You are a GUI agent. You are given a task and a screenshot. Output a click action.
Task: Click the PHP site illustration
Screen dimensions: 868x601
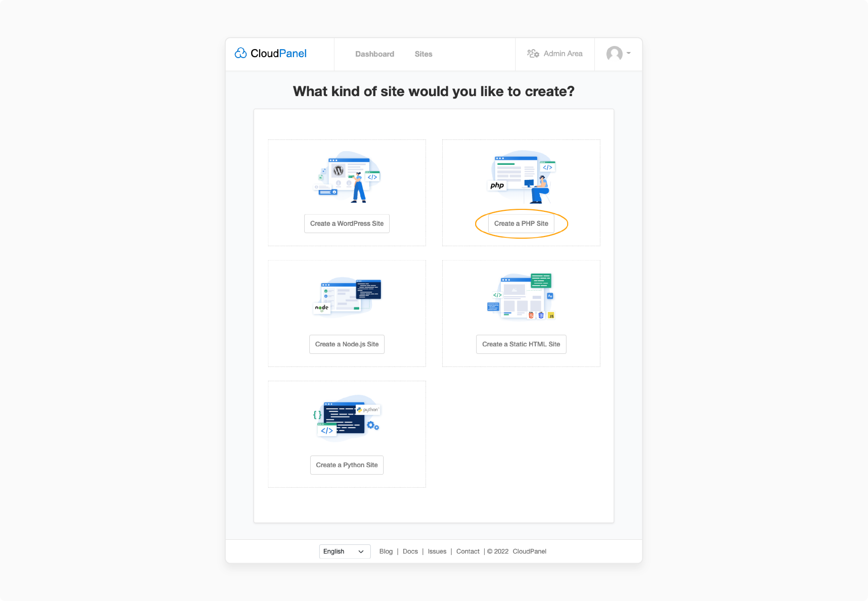[521, 177]
